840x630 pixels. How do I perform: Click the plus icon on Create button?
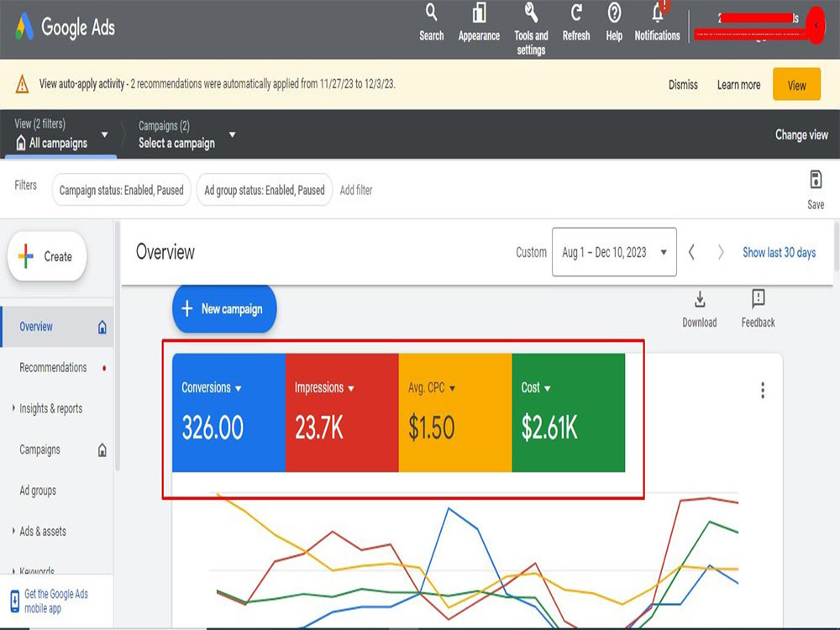[x=26, y=256]
